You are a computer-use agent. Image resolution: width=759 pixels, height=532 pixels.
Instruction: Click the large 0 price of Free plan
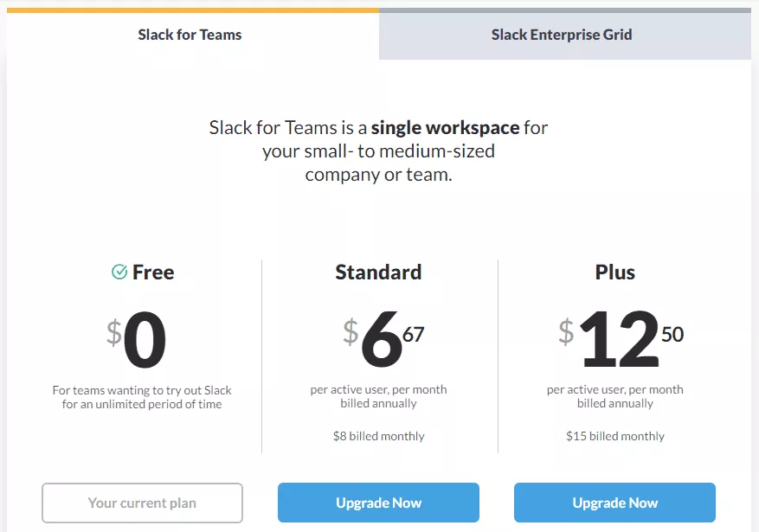145,342
